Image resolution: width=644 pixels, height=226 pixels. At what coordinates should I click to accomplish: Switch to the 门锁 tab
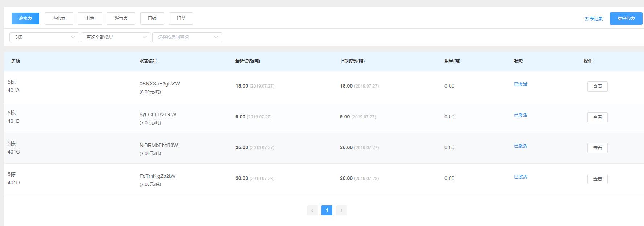point(152,18)
